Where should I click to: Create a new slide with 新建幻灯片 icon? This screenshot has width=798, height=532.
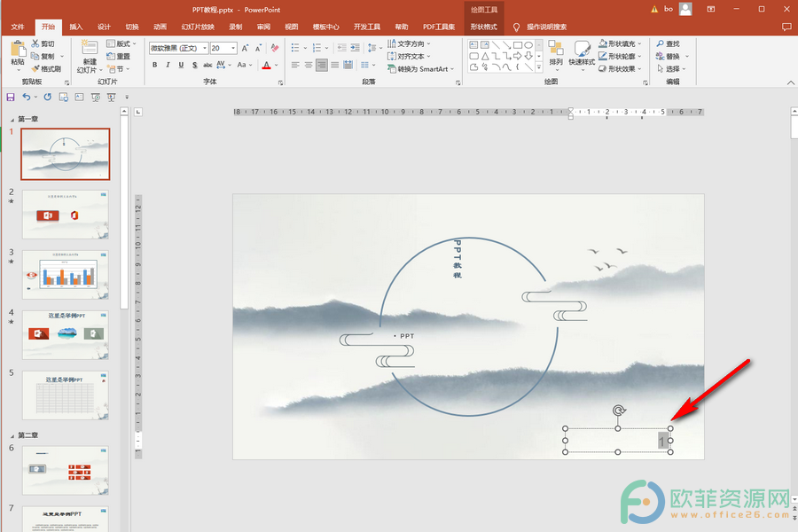(90, 47)
